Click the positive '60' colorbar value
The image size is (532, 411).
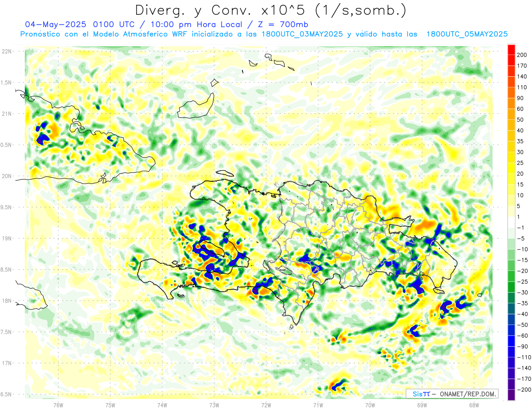[x=521, y=109]
